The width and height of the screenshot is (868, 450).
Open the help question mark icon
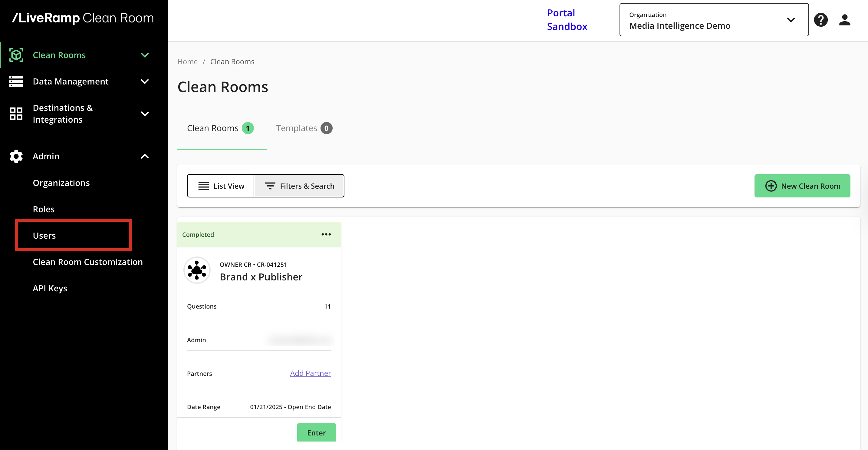820,20
